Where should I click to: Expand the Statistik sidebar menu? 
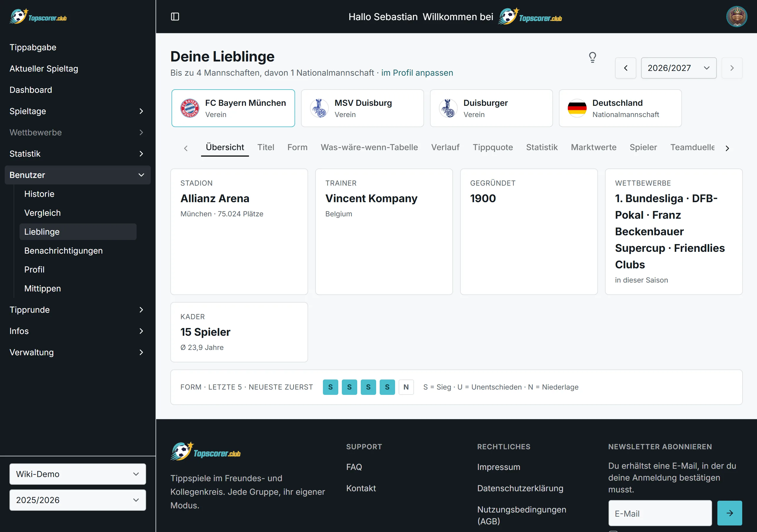[77, 154]
